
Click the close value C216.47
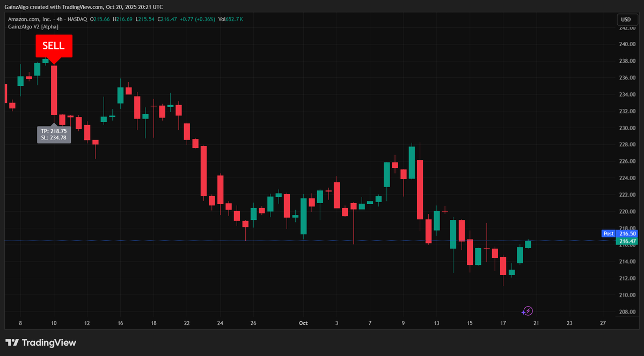pos(167,19)
